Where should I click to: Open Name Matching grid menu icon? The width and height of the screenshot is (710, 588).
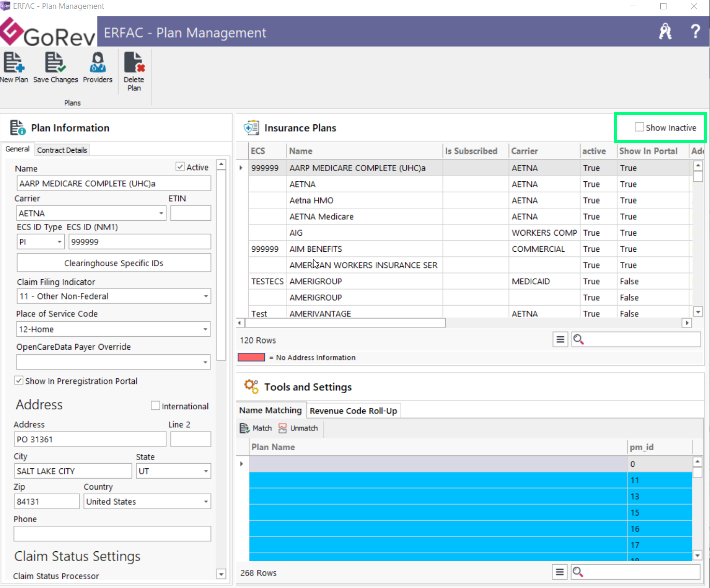(x=560, y=572)
